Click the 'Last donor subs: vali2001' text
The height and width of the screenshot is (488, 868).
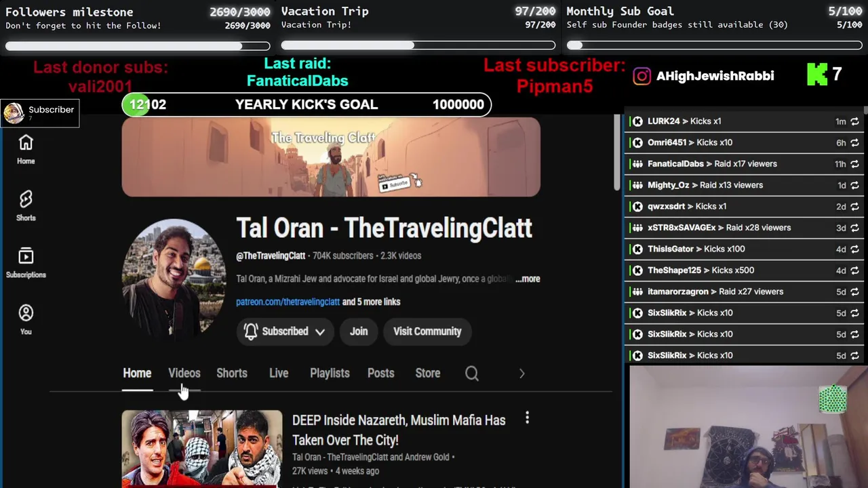[x=100, y=77]
